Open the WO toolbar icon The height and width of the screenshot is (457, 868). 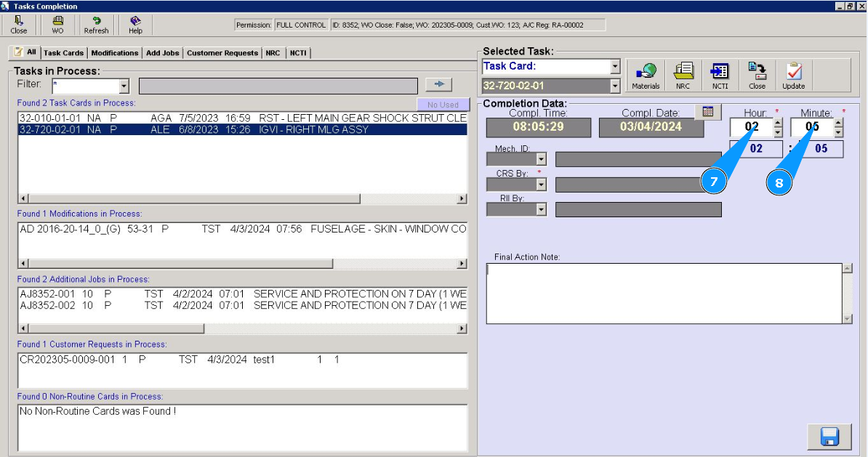click(57, 25)
